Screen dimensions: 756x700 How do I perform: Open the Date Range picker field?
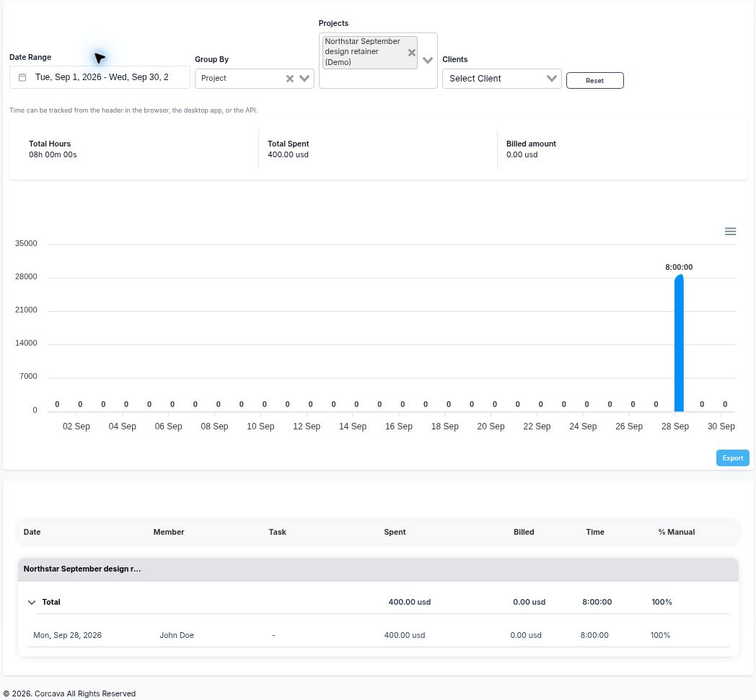tap(100, 77)
